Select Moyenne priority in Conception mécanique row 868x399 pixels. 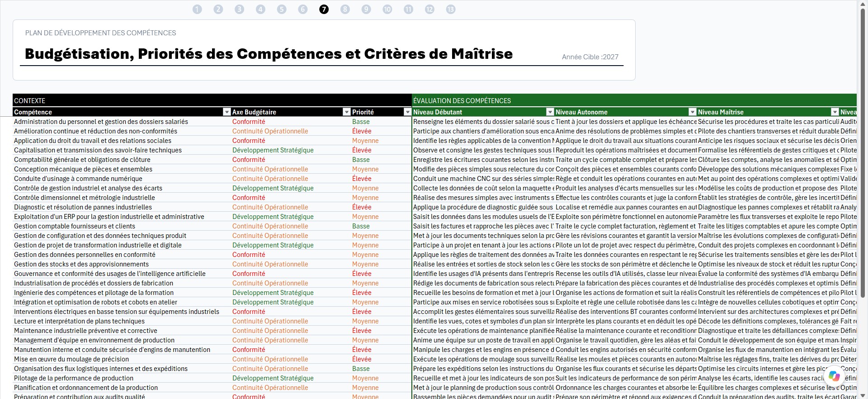tap(381, 169)
